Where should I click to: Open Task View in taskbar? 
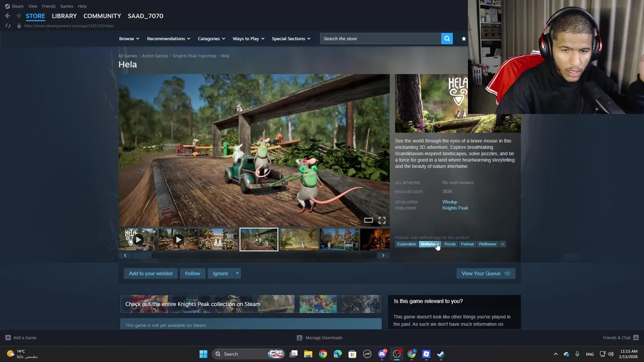(294, 354)
